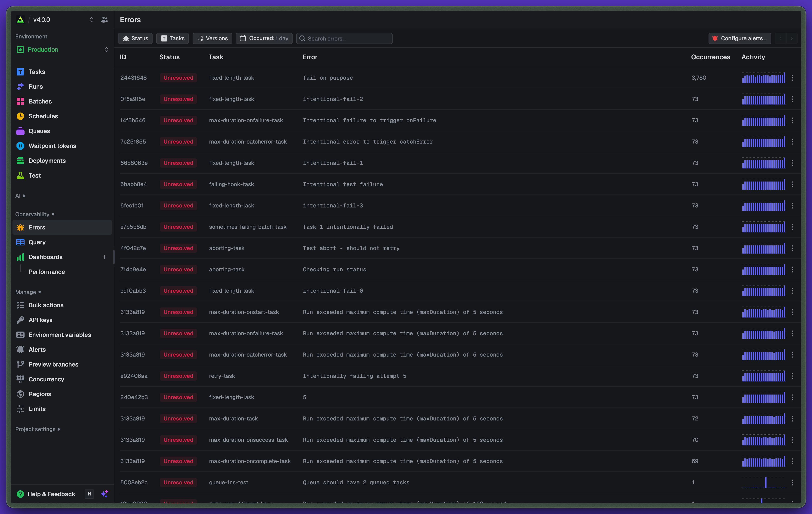
Task: Click Configure alerts button
Action: (740, 38)
